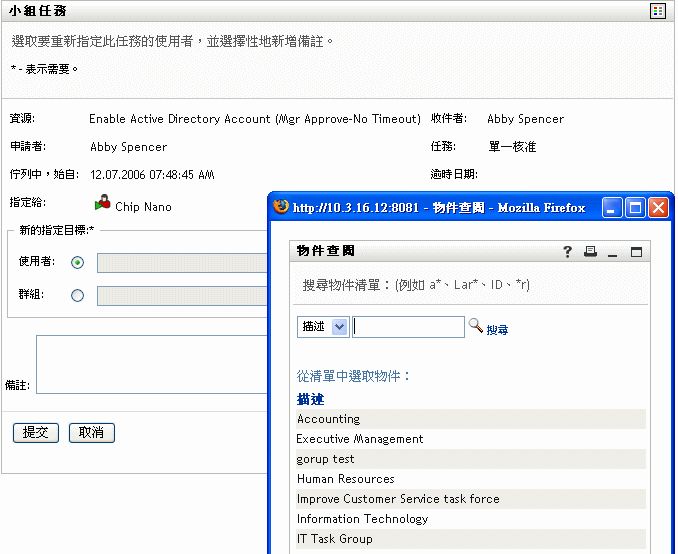
Task: Click the 提交 submit button
Action: coord(35,432)
